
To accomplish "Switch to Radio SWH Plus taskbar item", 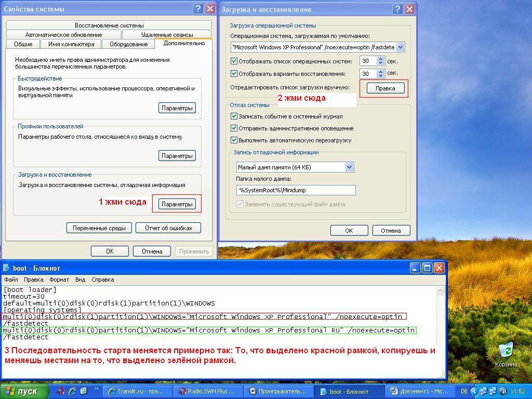I will pos(207,391).
